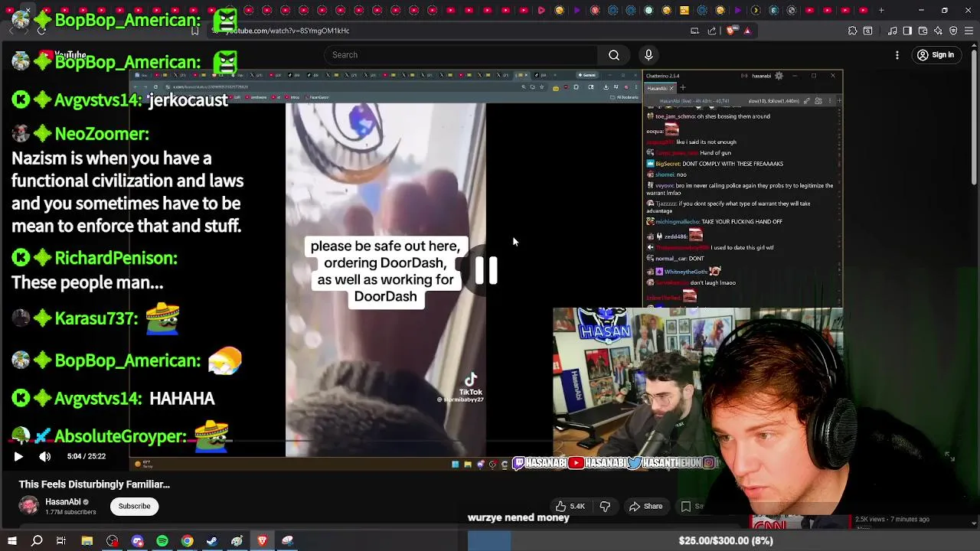Open the browser Extensions puzzle icon

[852, 31]
